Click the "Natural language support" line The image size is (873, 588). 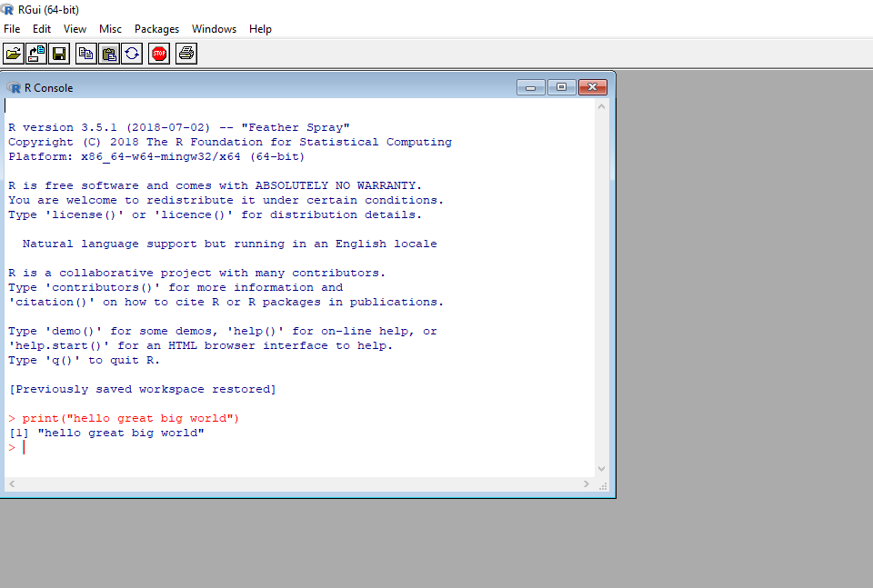(x=229, y=244)
